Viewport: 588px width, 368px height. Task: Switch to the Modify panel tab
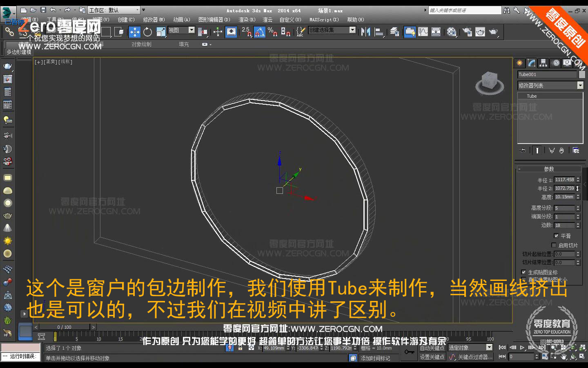pos(531,63)
